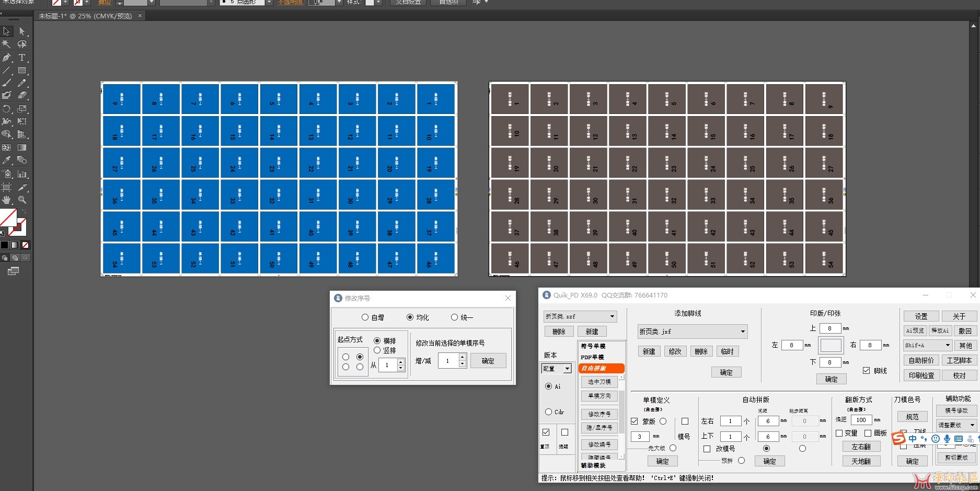Select the 均化 radio option
The image size is (980, 491).
410,317
